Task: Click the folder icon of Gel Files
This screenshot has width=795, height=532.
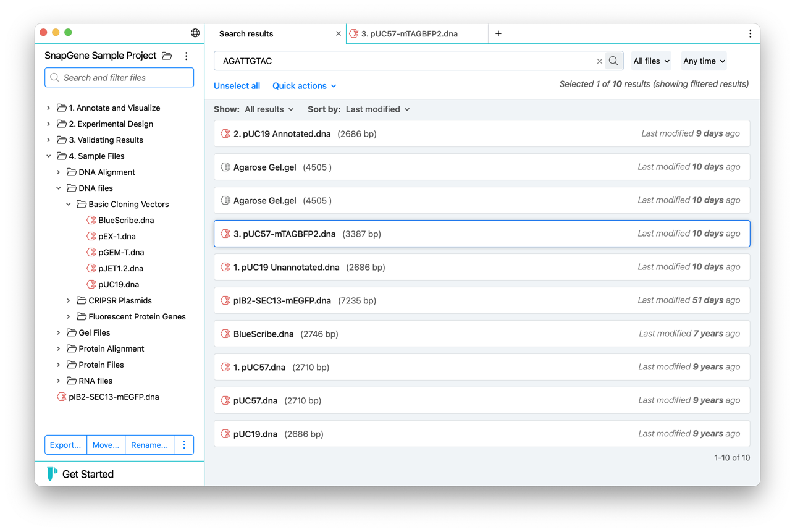Action: 72,332
